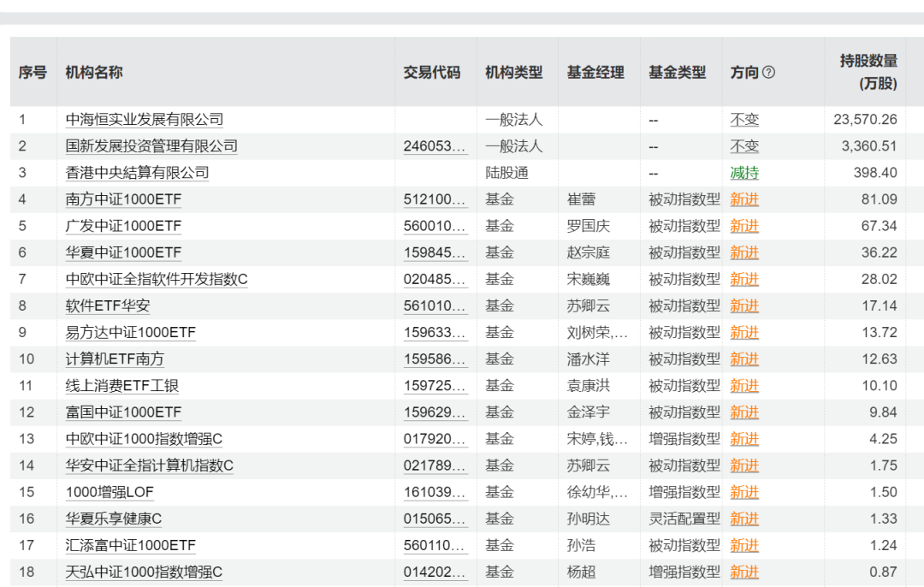Click trading code 560110…
924x587 pixels.
pyautogui.click(x=435, y=545)
